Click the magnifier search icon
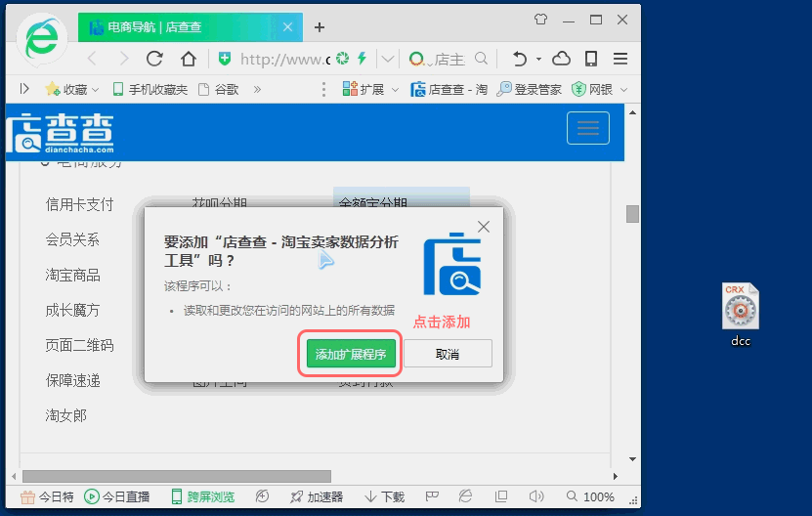This screenshot has height=516, width=812. click(481, 59)
